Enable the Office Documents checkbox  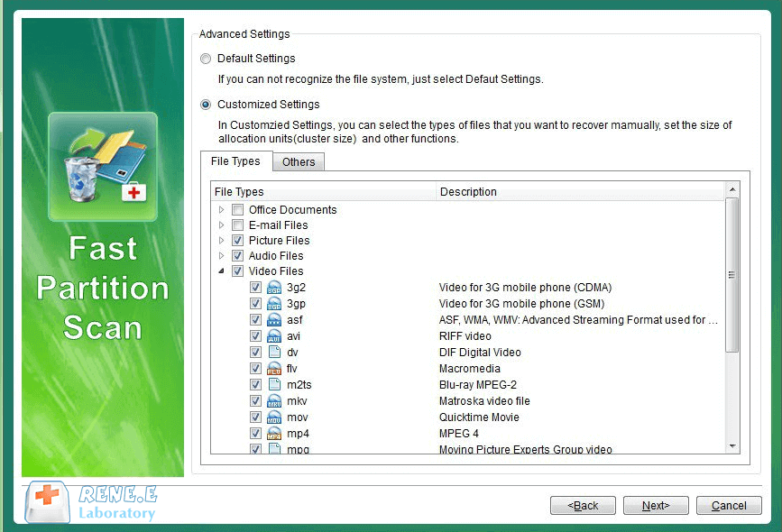237,210
